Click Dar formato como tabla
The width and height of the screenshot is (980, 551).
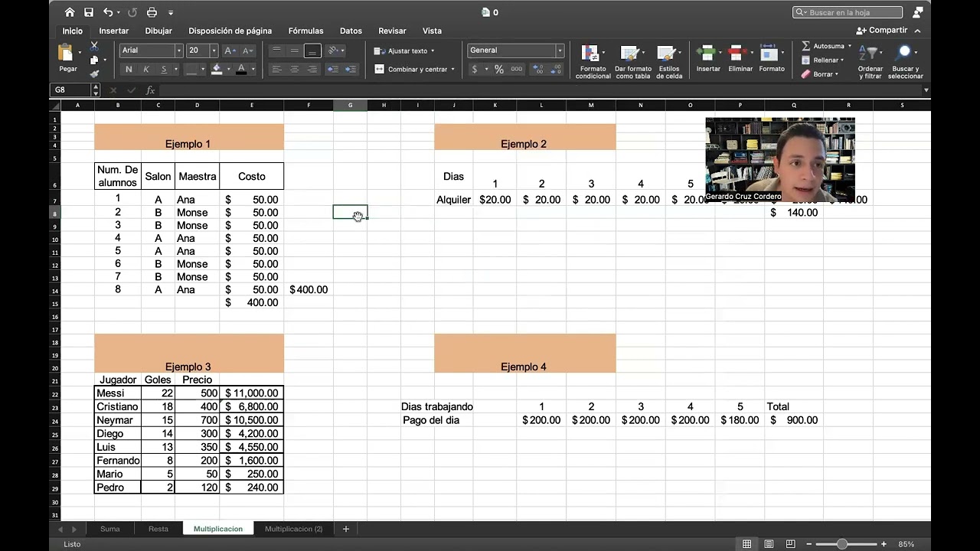[x=632, y=62]
